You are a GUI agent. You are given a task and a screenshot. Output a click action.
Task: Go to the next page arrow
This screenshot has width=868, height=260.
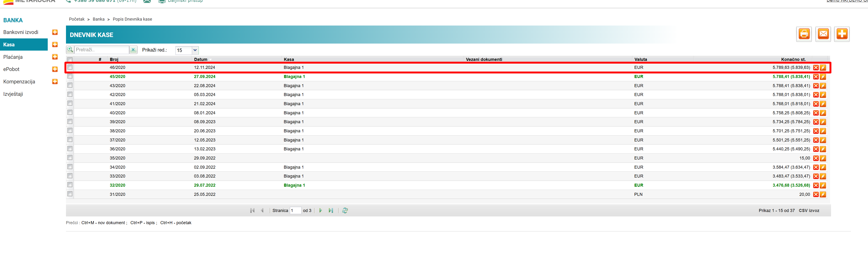coord(321,210)
